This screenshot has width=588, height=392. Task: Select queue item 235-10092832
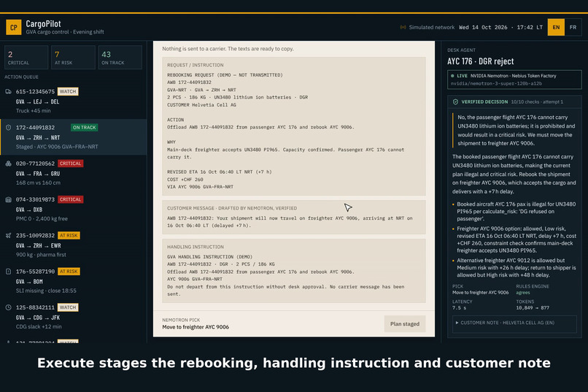74,245
